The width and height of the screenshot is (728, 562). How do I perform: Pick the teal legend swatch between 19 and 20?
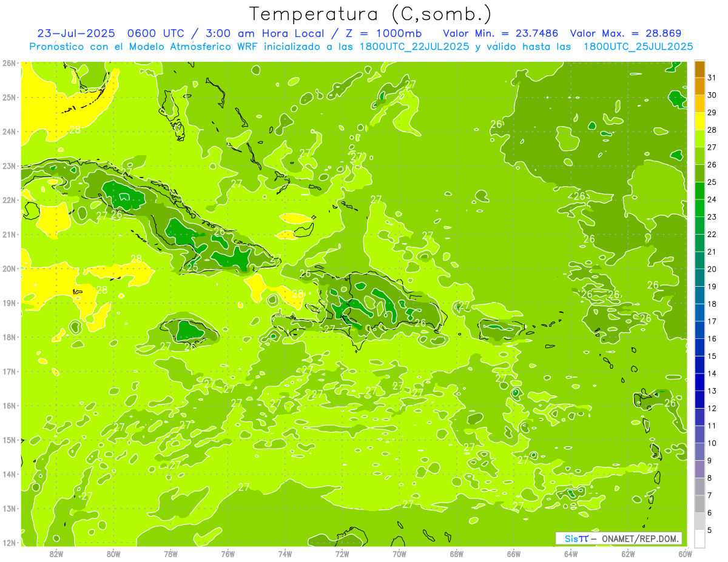pyautogui.click(x=699, y=278)
